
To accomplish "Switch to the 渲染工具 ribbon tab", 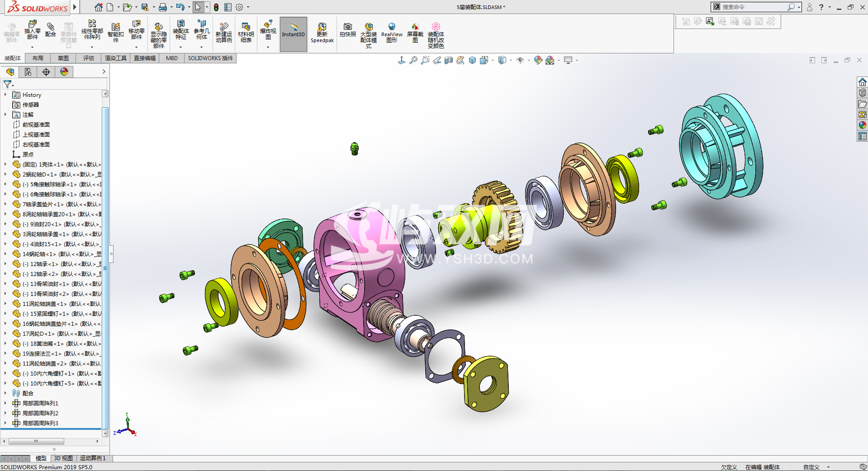I will tap(116, 58).
